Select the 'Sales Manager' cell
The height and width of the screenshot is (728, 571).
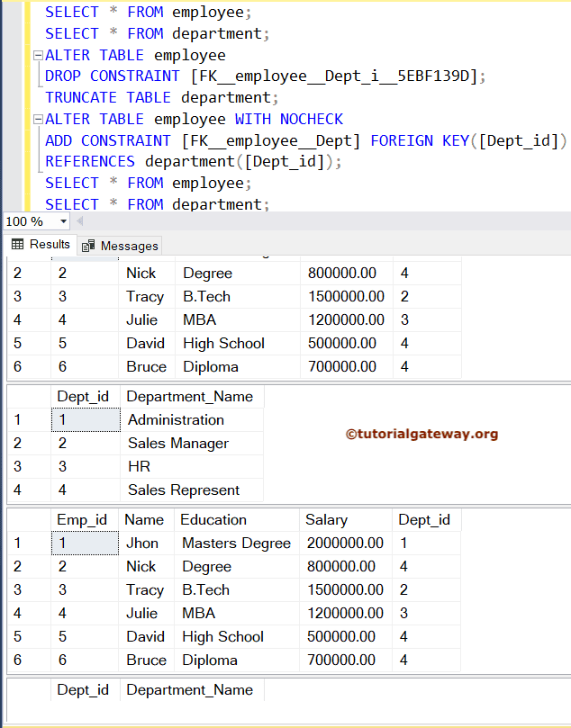click(x=192, y=444)
